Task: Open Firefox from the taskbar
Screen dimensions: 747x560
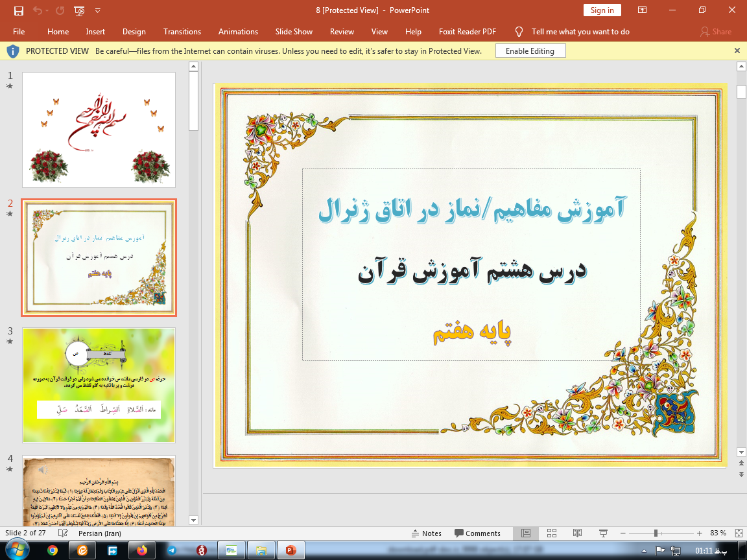Action: coord(141,550)
